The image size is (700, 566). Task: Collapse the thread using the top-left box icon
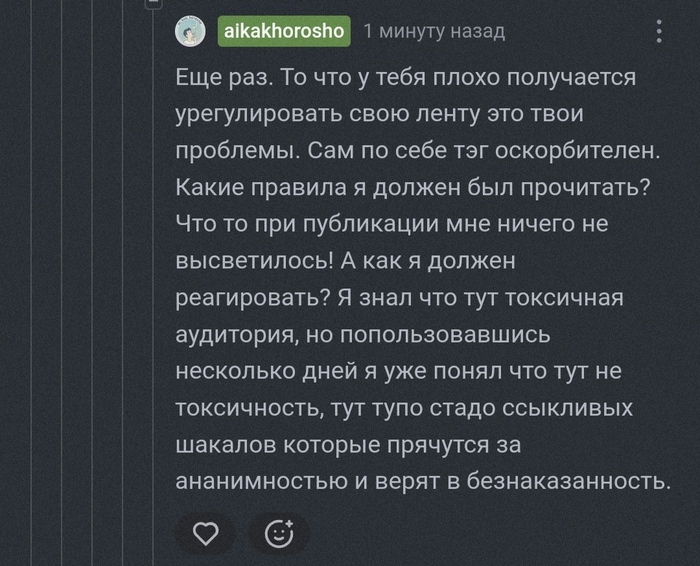152,4
